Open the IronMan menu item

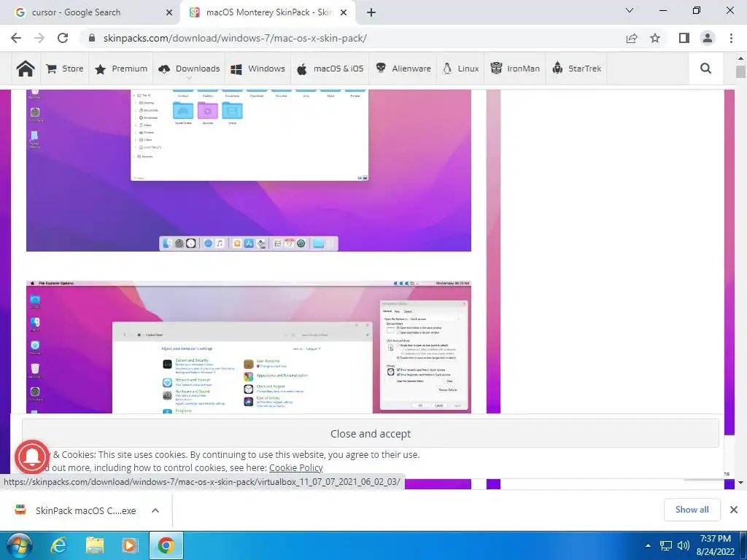(515, 69)
